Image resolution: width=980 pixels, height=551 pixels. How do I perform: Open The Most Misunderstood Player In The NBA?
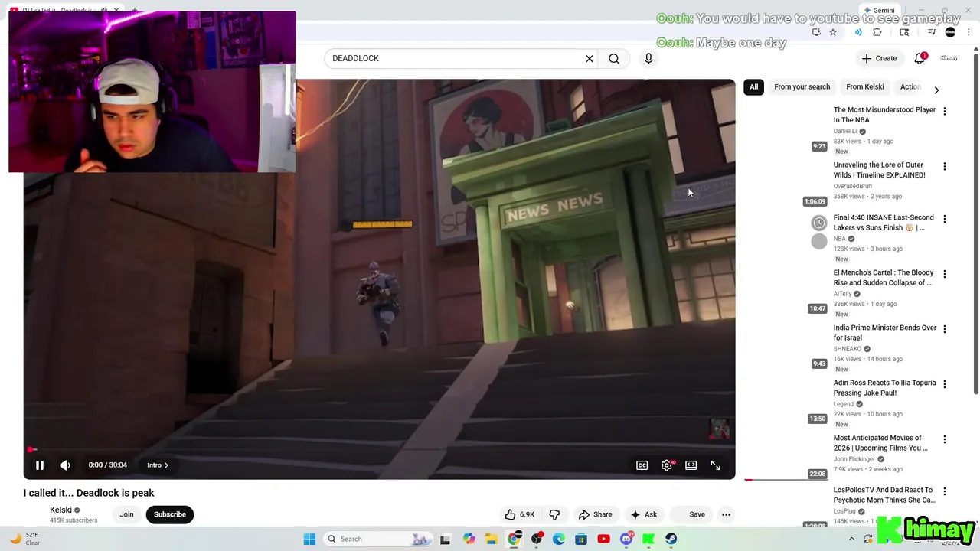click(x=884, y=115)
